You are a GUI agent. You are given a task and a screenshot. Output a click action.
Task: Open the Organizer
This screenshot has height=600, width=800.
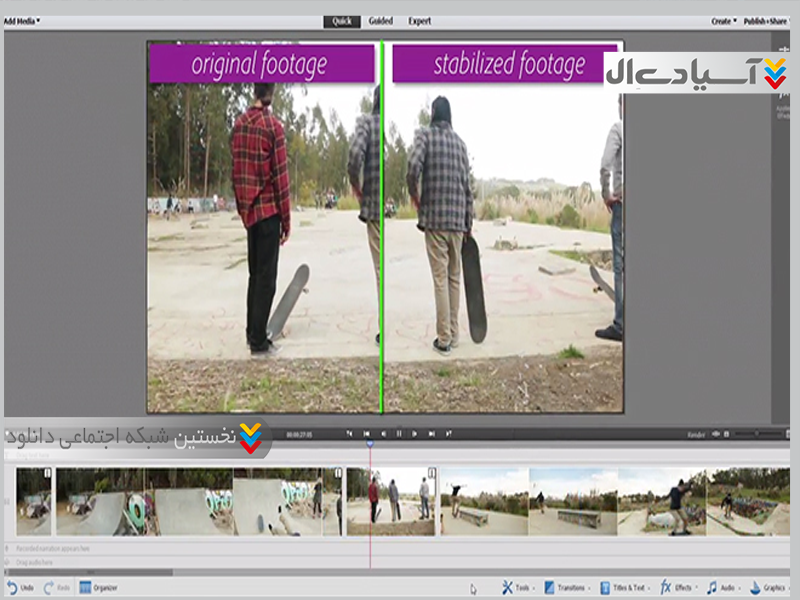pyautogui.click(x=98, y=587)
